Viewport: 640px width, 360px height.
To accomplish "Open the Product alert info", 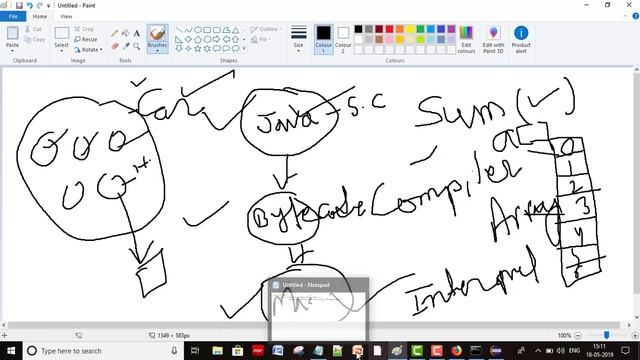I will [x=521, y=40].
